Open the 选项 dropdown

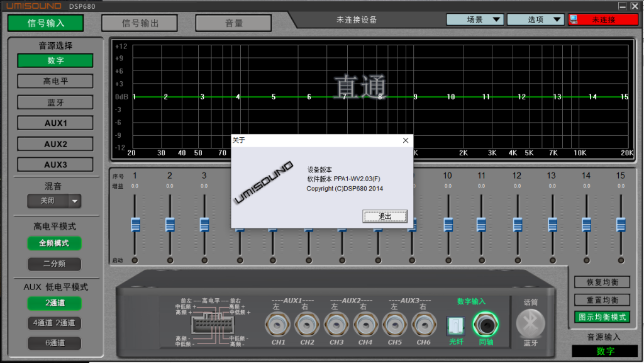[535, 20]
